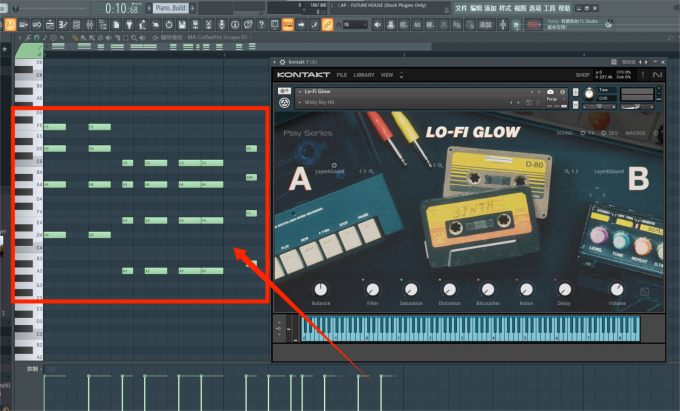Screen dimensions: 680x411
Task: Open Kontakt instrument wrench edit icon
Action: (x=284, y=91)
